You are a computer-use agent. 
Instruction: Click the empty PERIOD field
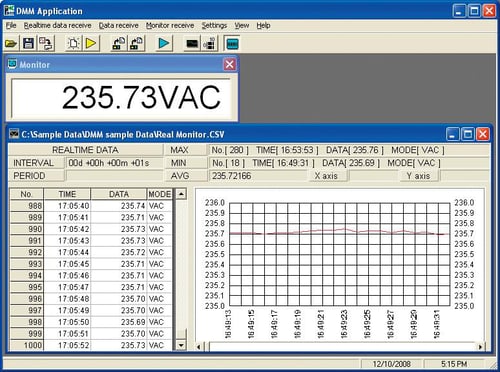pos(114,176)
